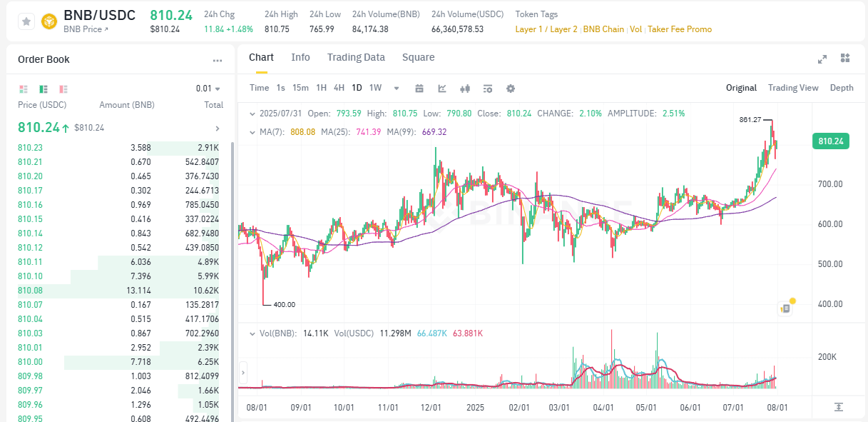Open chart settings gear icon
Viewport: 868px width, 422px height.
coord(511,89)
